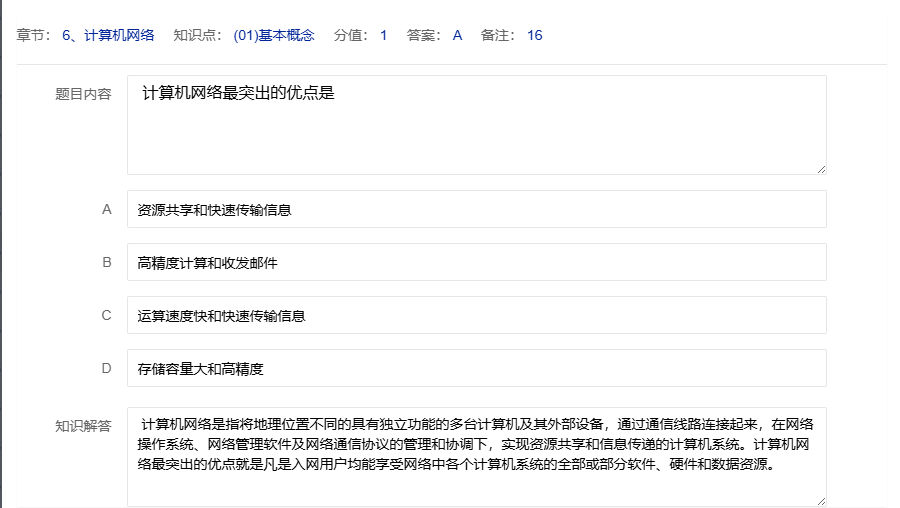The width and height of the screenshot is (900, 508).
Task: Click the 知识解答 field label
Action: coord(83,425)
